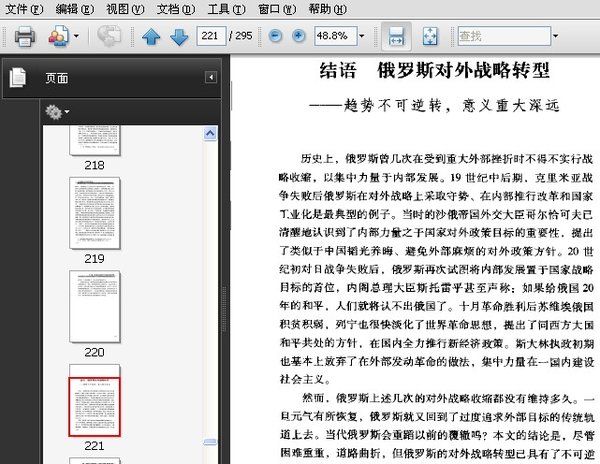
Task: Click the 查找 search field
Action: pos(504,36)
